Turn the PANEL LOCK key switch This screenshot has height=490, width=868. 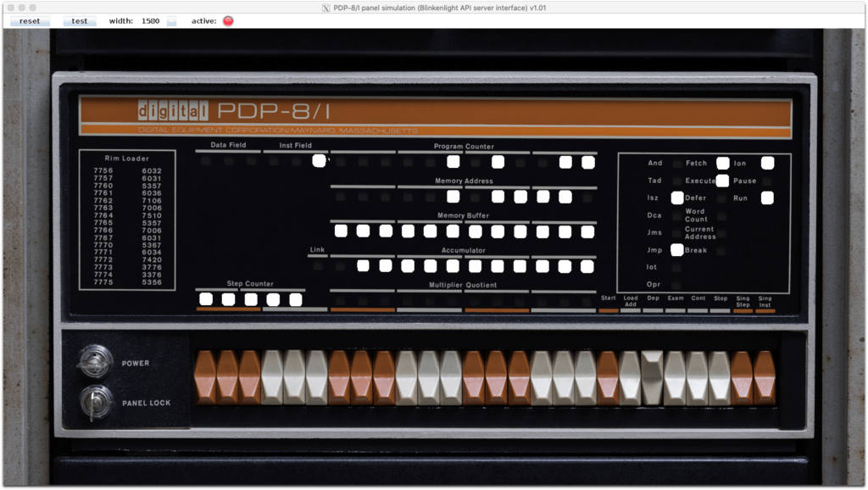(x=95, y=402)
